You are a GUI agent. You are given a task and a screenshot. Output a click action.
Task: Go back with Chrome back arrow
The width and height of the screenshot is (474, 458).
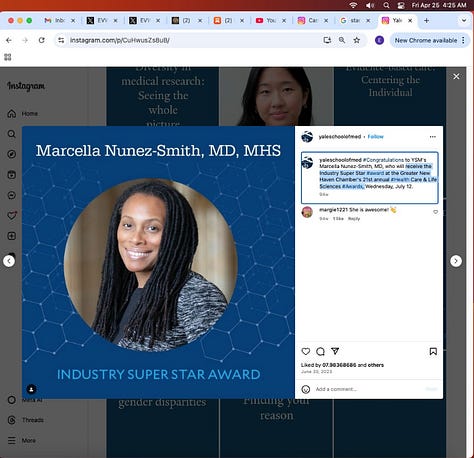(x=9, y=40)
